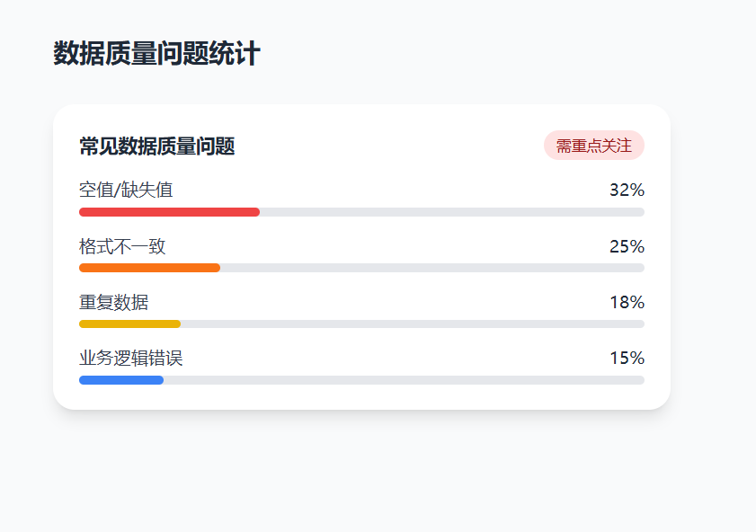Select the 空值/缺失值 label
The height and width of the screenshot is (532, 756).
(126, 190)
